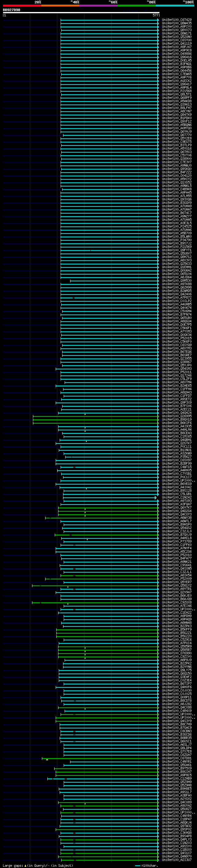Select the UniRef100_Q6T770 label
This screenshot has width=197, height=868.
pos(177,135)
